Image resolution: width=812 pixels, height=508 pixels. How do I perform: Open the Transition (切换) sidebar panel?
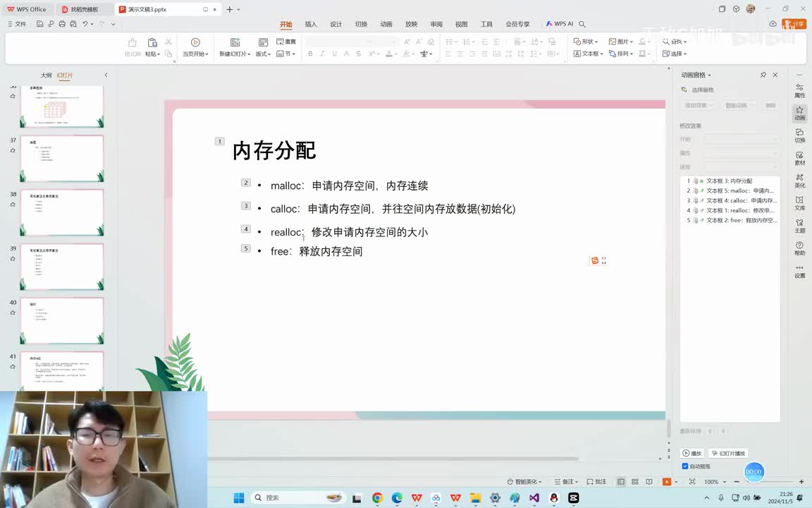coord(799,135)
